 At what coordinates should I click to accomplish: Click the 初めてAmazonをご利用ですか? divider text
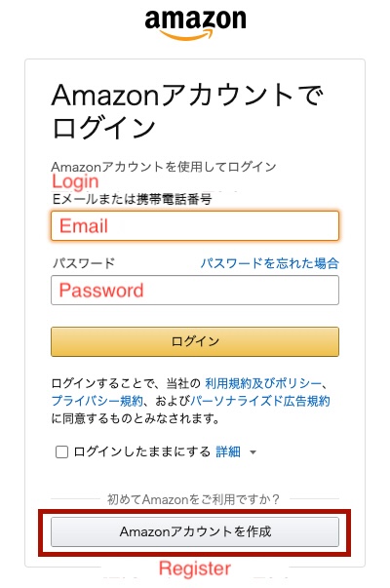click(193, 499)
